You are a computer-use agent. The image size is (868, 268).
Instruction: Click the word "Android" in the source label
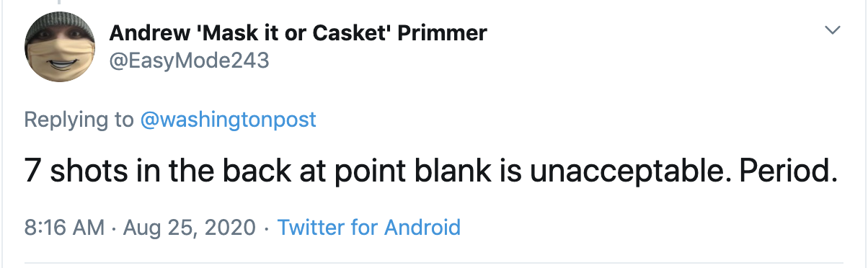click(x=422, y=228)
